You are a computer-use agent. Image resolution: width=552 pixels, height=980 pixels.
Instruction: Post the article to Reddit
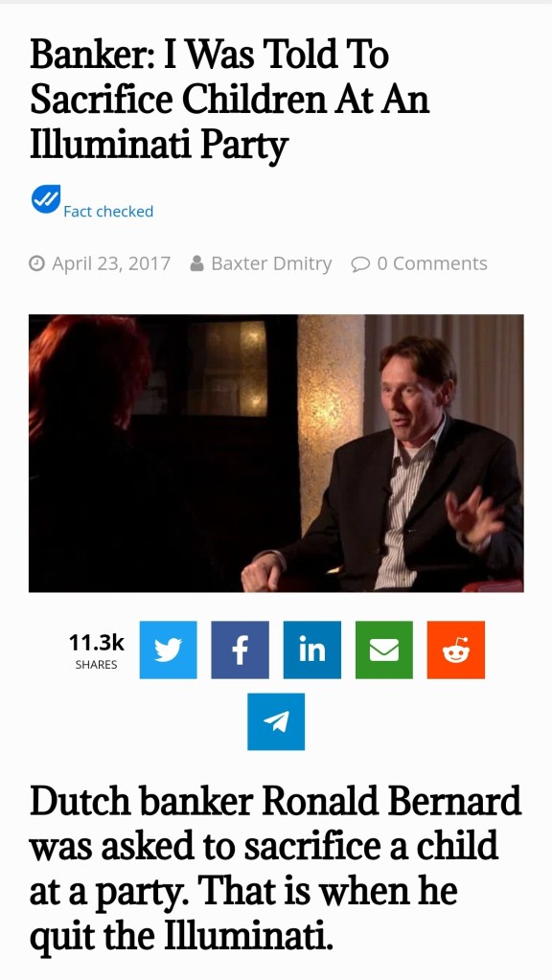[x=456, y=650]
